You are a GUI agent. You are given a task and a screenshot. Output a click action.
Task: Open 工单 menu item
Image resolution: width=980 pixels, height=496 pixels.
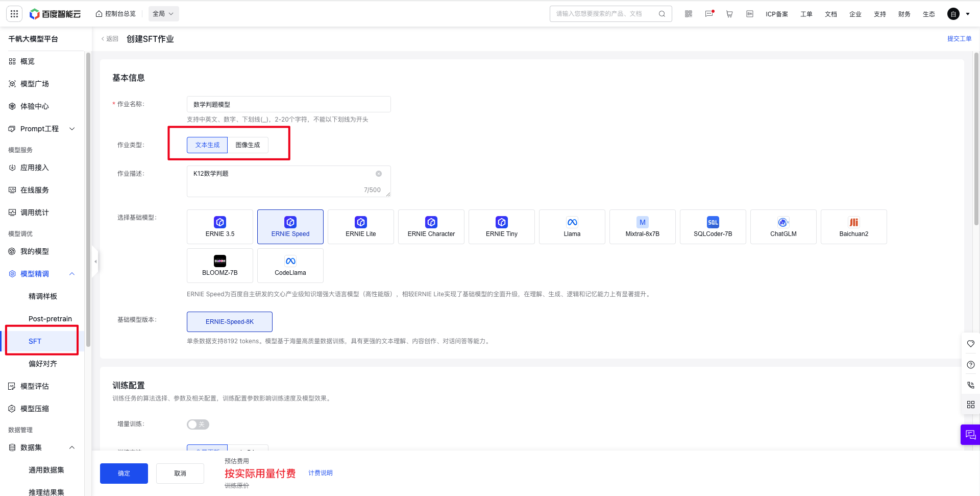coord(806,14)
